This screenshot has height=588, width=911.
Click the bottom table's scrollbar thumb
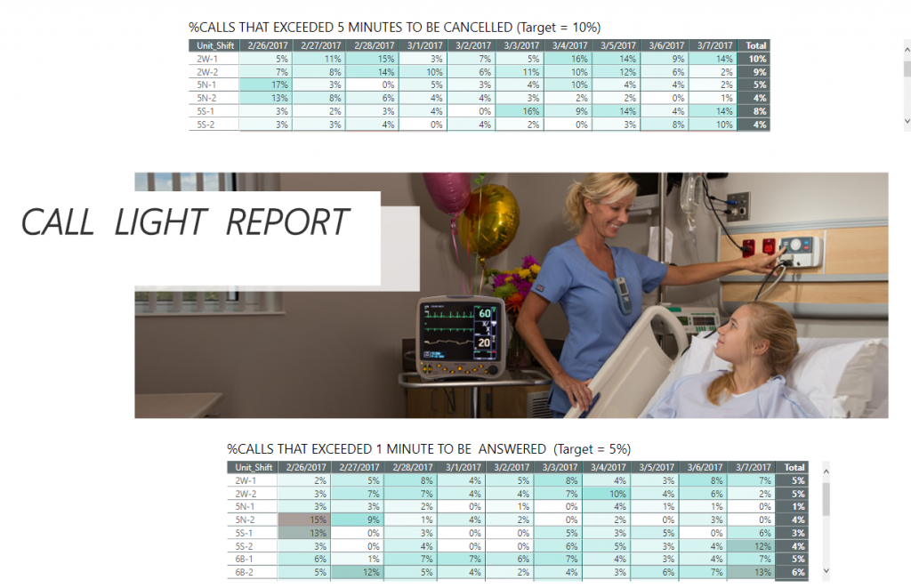827,500
